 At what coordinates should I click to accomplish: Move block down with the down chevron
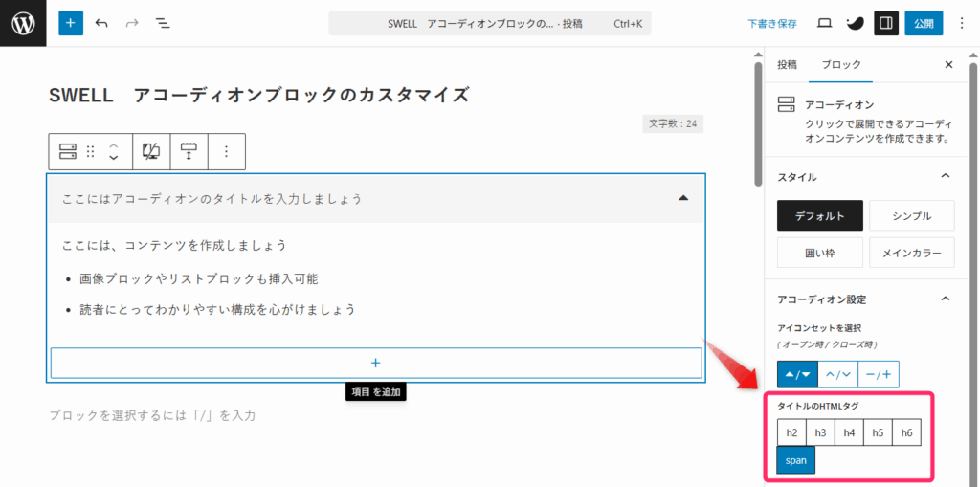coord(113,158)
